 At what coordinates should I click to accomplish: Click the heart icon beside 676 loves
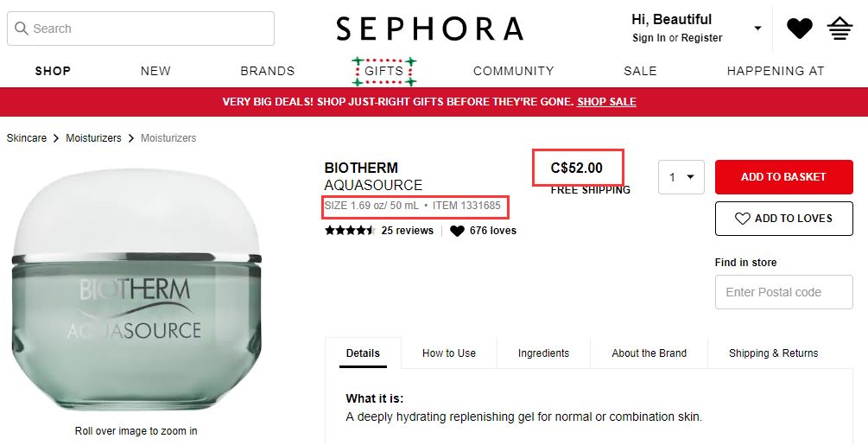point(457,231)
